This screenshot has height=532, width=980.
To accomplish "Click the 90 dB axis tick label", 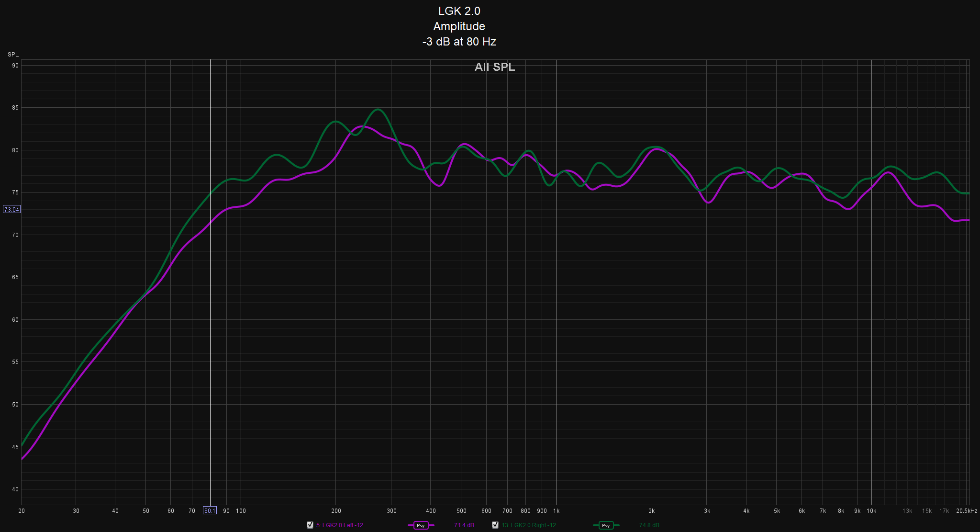I will point(15,66).
